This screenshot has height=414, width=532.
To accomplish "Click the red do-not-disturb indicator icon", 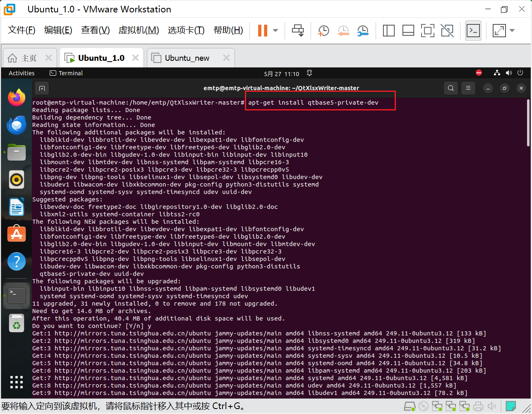I will tap(479, 73).
